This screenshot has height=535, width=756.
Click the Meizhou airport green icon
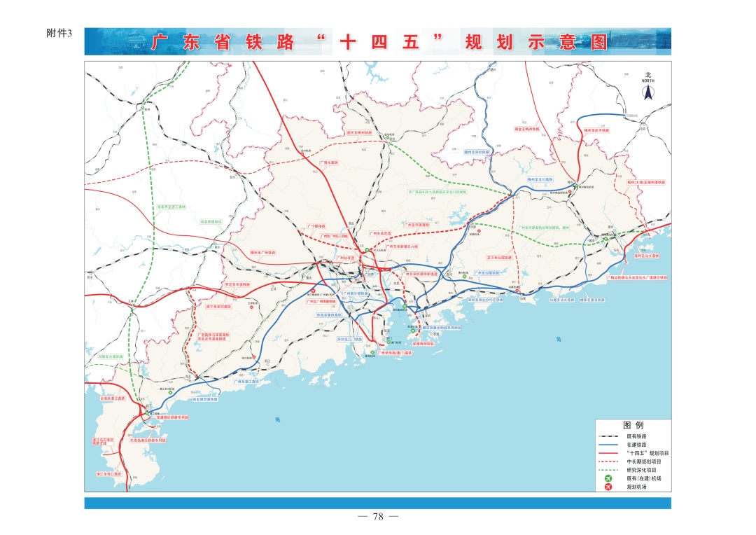575,186
